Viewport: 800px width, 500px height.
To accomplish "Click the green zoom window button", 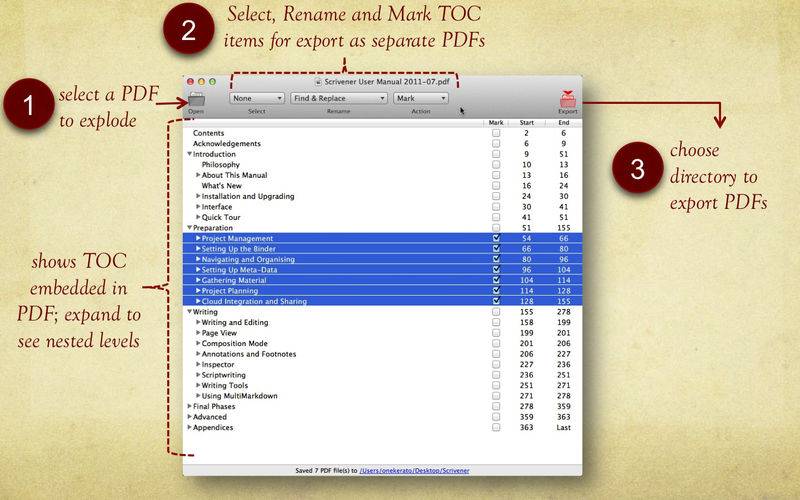I will point(212,82).
